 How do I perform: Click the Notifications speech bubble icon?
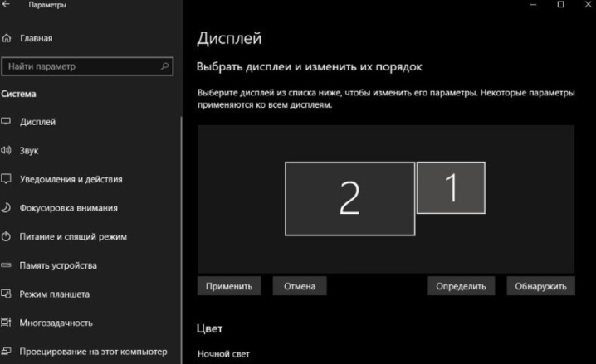pyautogui.click(x=6, y=179)
